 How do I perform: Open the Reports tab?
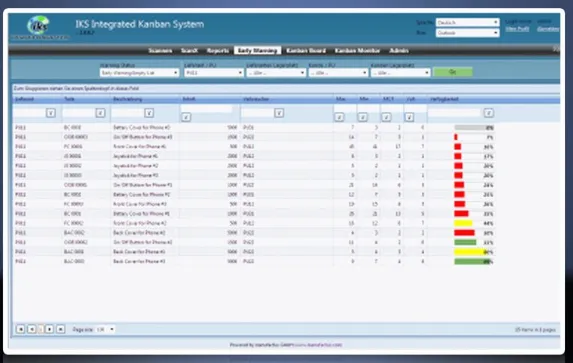pyautogui.click(x=218, y=50)
